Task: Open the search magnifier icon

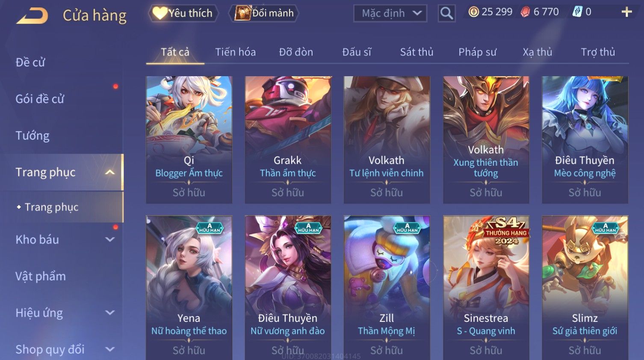Action: click(446, 13)
